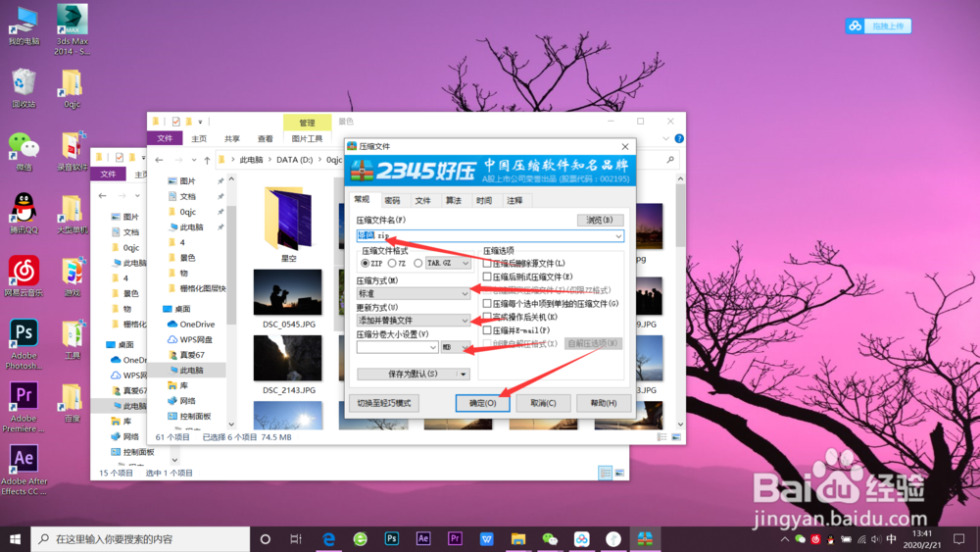Open NetEase Cloud Music desktop icon
The height and width of the screenshot is (552, 980).
coord(24,276)
